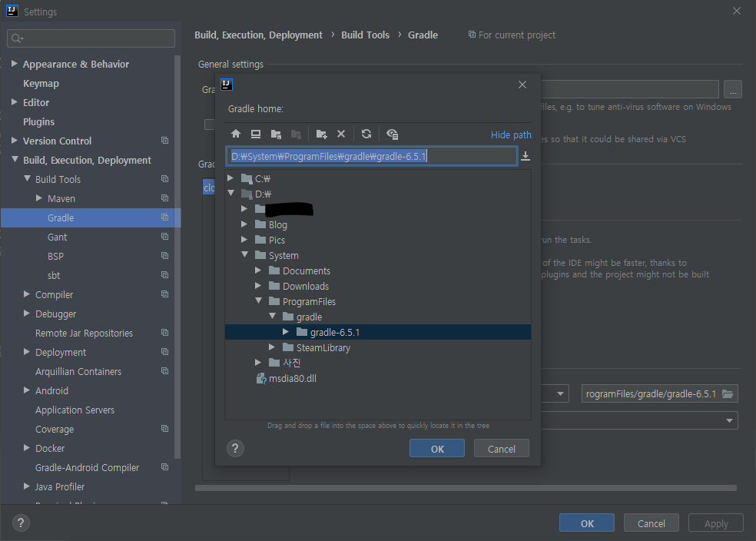Click the project-level icon next to sbt
Screen dimensions: 756x541
click(165, 275)
